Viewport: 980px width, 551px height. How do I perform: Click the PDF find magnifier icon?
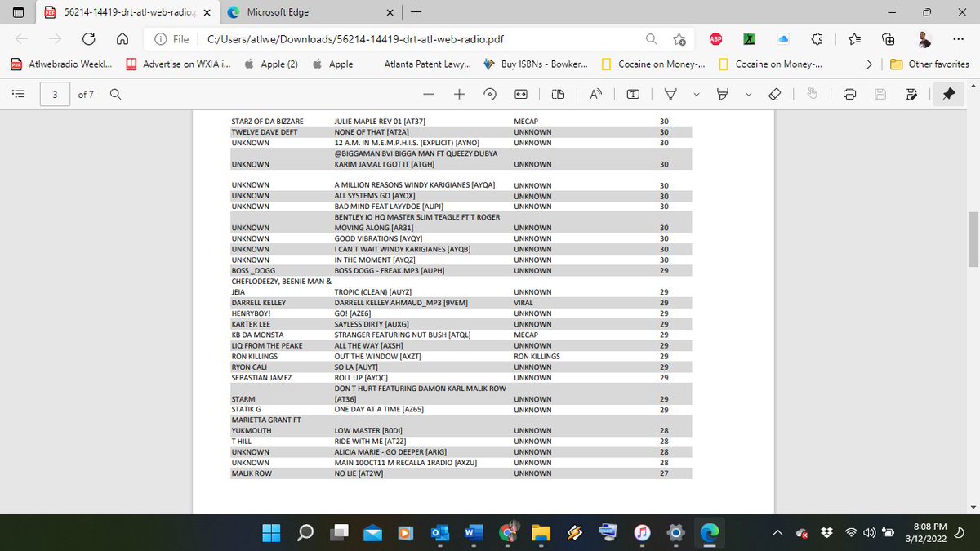115,95
